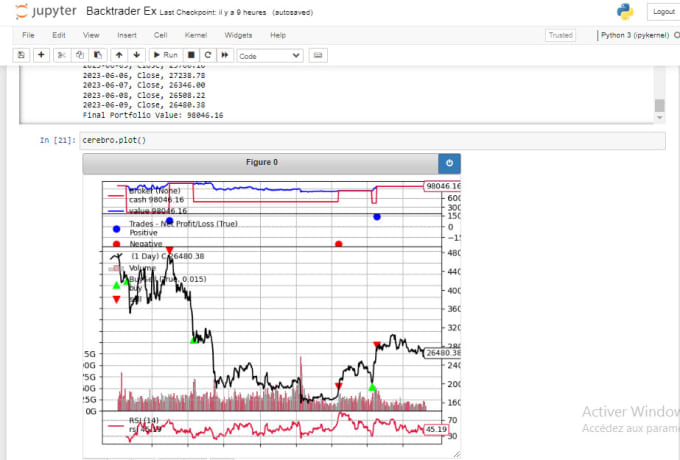Screen dimensions: 680x460
Task: Click the Jupyter logo
Action: click(46, 11)
